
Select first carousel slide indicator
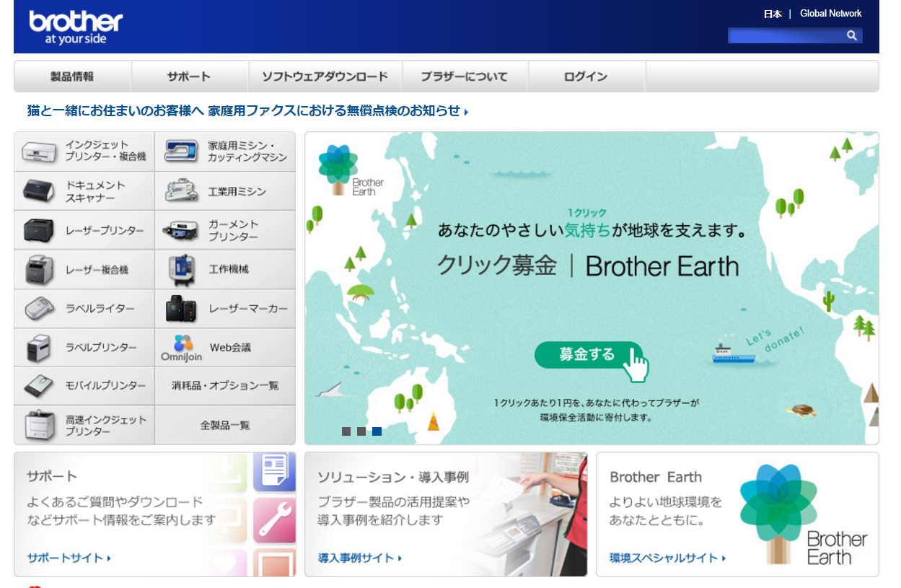(x=346, y=431)
